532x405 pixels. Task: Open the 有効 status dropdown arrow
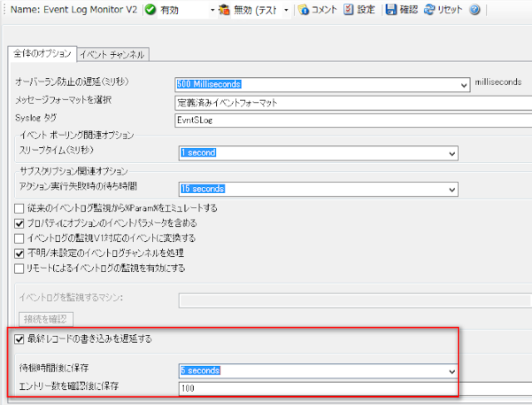(x=213, y=10)
